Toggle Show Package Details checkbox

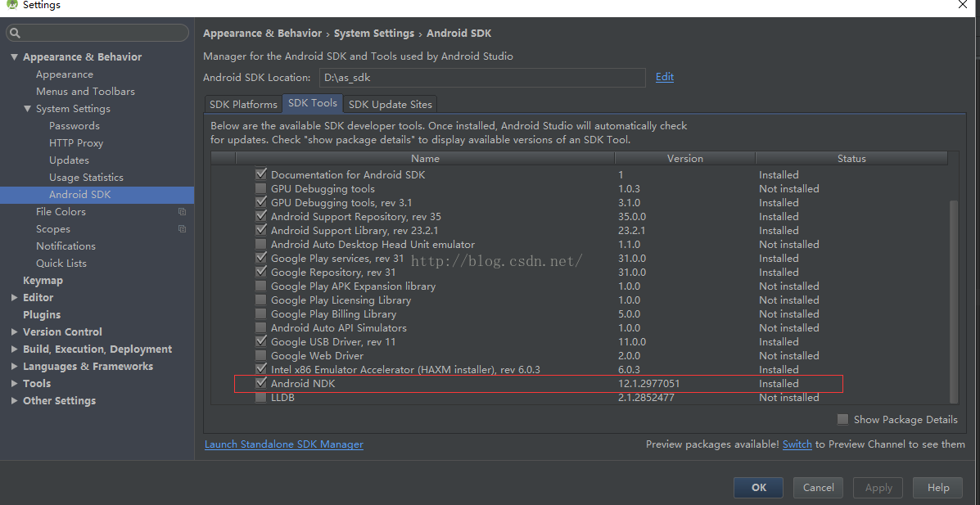point(842,420)
